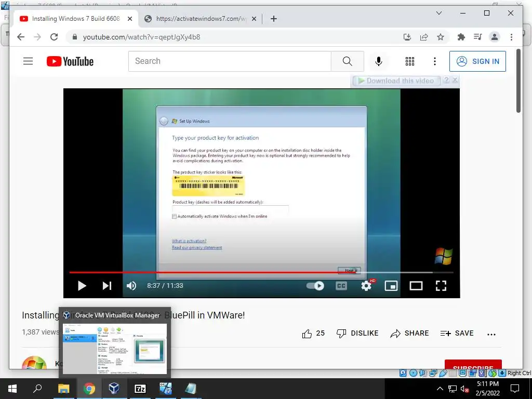Toggle closed captions CC
532x399 pixels.
tap(341, 286)
